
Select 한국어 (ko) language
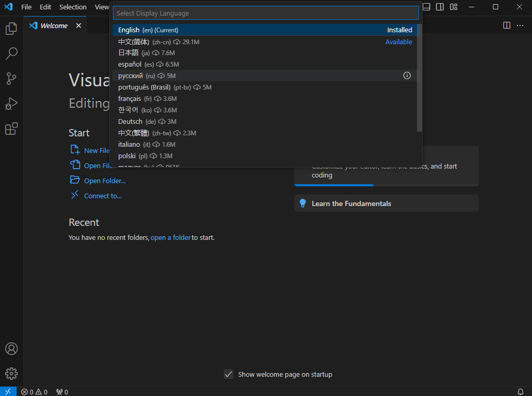[x=264, y=110]
